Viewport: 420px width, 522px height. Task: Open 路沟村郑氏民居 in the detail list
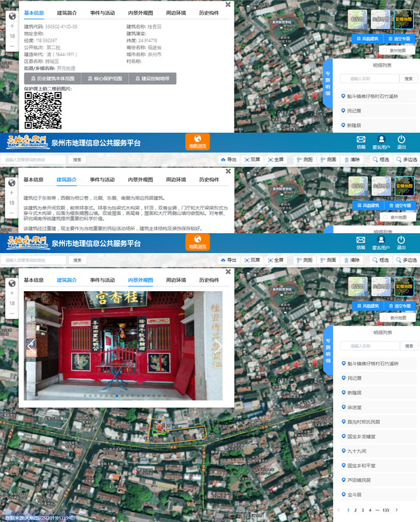tap(363, 421)
